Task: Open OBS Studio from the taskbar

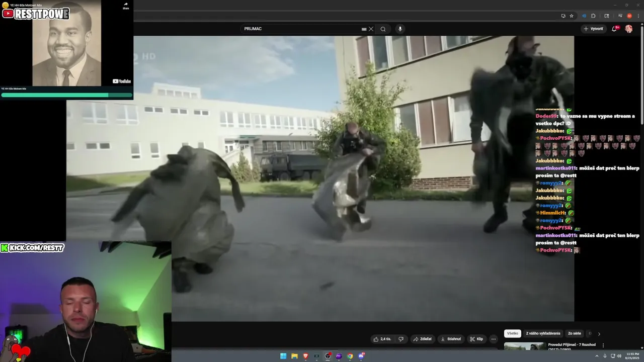Action: pyautogui.click(x=328, y=356)
